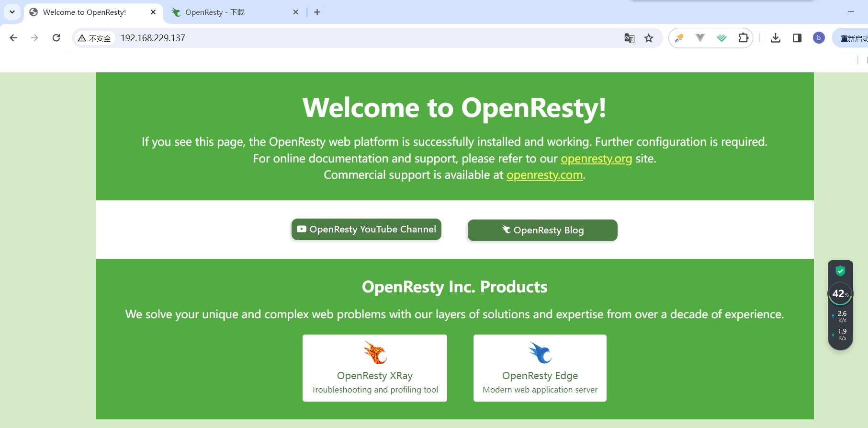Minimize the browser window
This screenshot has width=868, height=428.
point(851,12)
